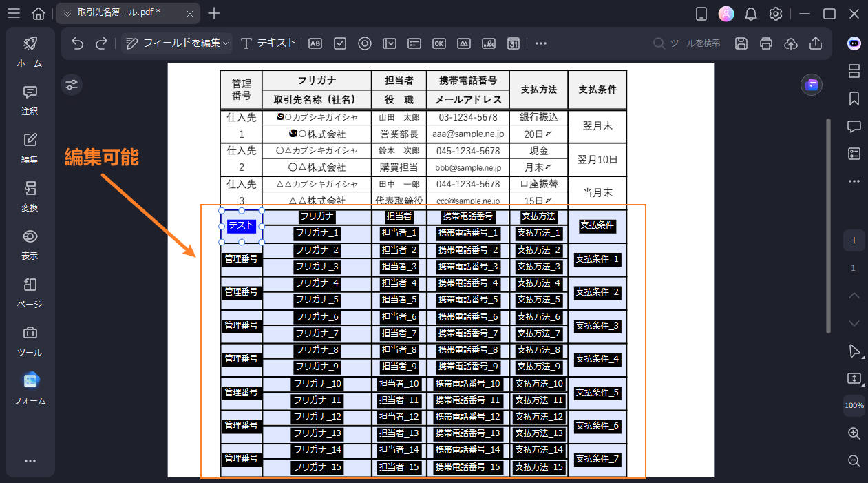Open the page thumbnail panel

point(854,71)
